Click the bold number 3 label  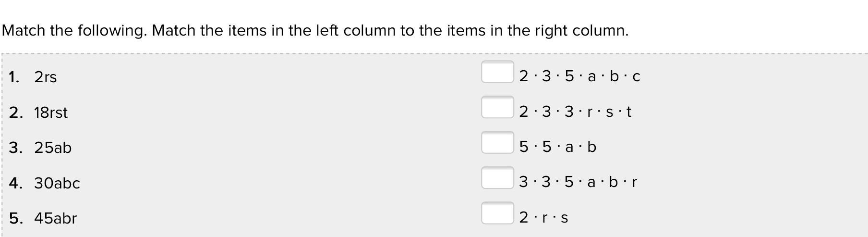coord(15,148)
